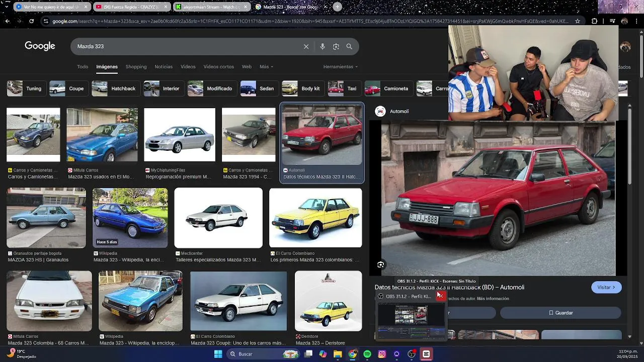Open the Más información link
The width and height of the screenshot is (644, 362).
(x=493, y=299)
